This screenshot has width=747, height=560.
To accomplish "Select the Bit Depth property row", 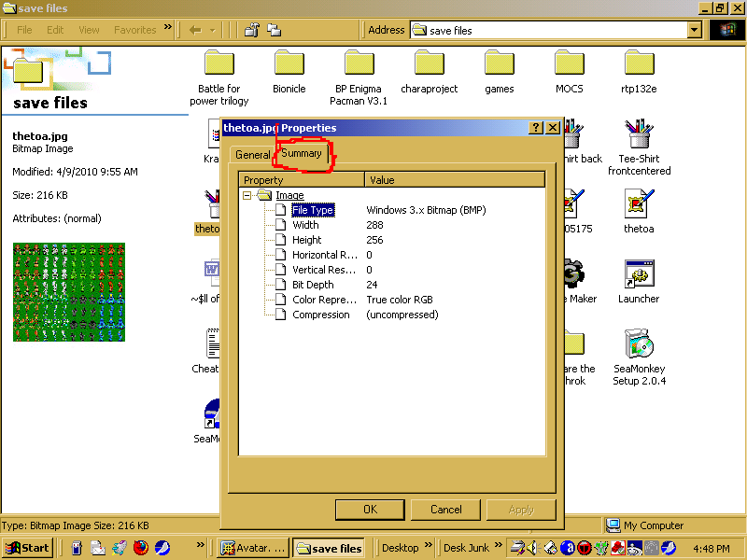I will 313,285.
